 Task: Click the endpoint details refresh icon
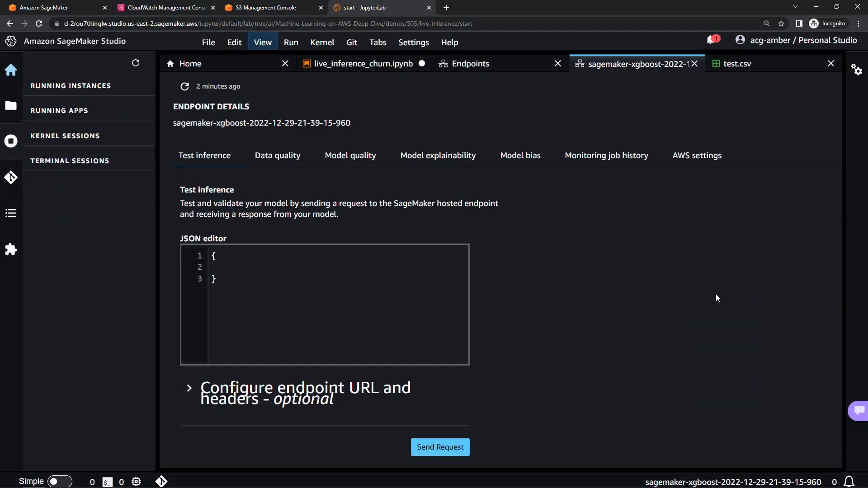click(184, 86)
